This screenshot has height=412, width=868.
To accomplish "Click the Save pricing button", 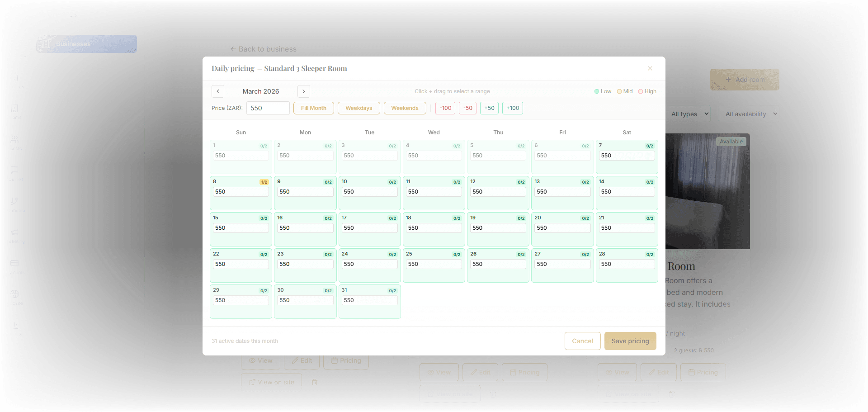I will point(630,341).
